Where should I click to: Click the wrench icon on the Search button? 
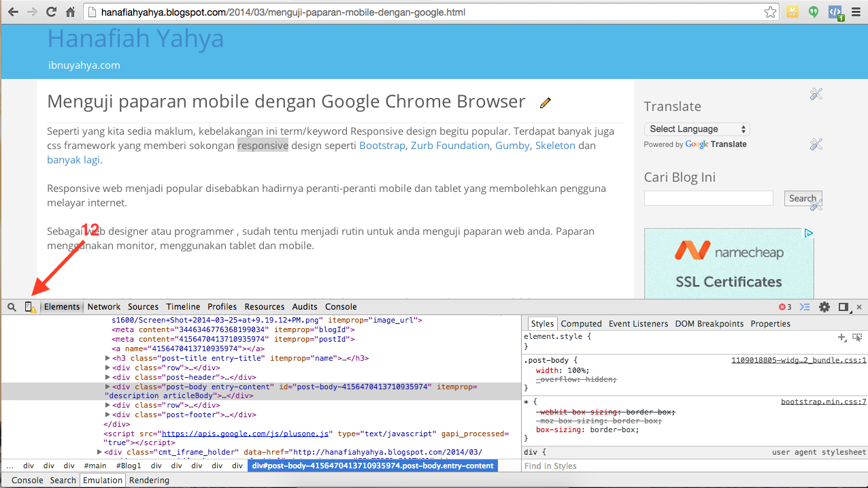[x=816, y=204]
